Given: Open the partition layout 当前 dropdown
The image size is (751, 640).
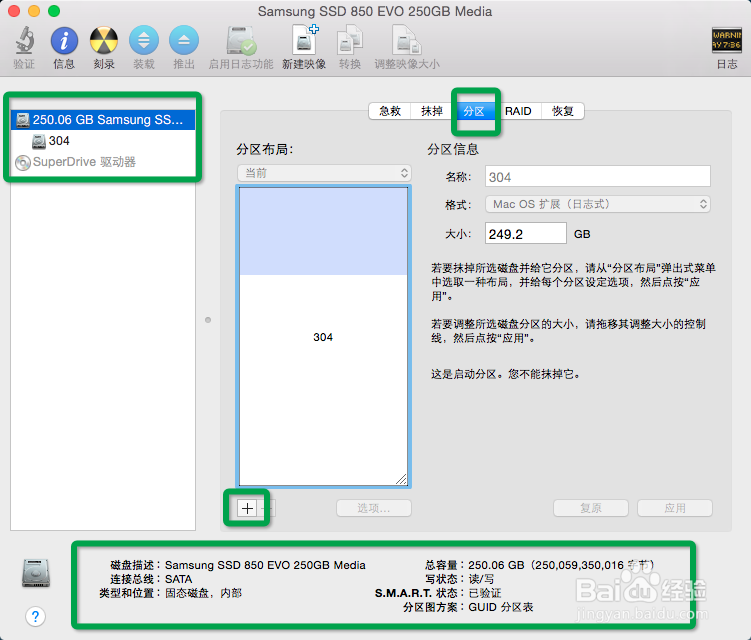Looking at the screenshot, I should coord(324,173).
